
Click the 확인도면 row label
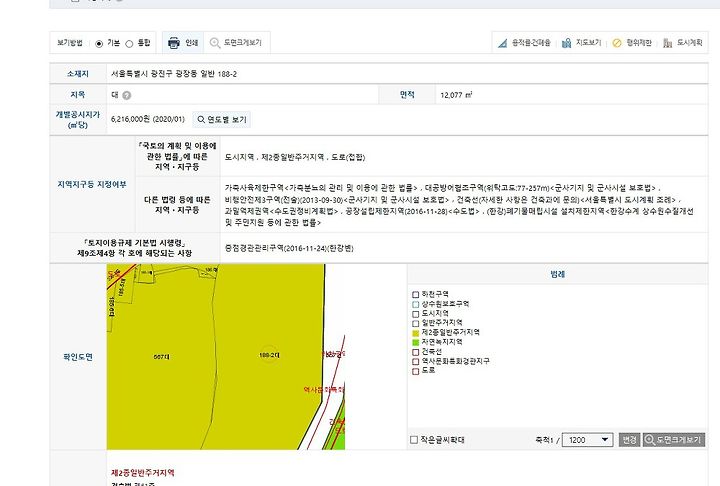coord(78,357)
